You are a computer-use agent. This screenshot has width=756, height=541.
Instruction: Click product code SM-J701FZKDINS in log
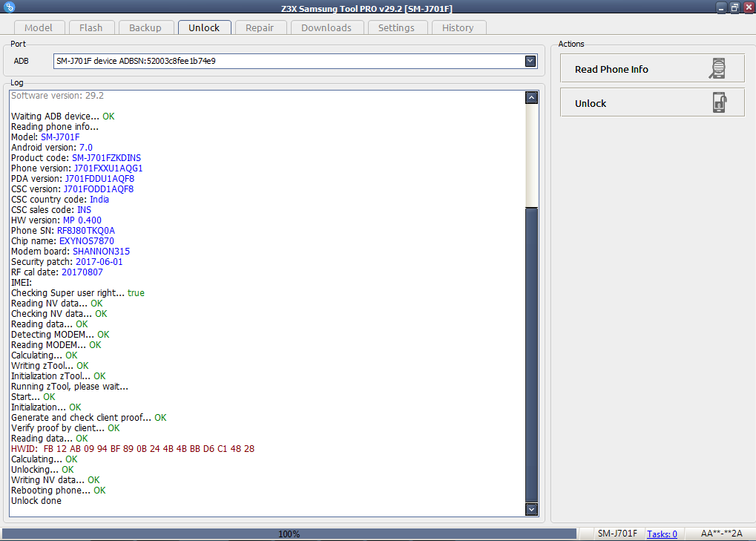coord(107,158)
